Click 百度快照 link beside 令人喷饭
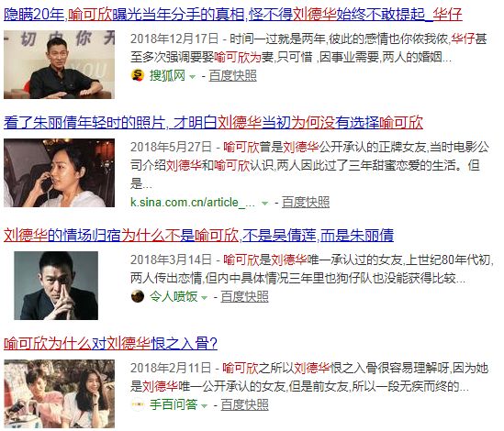Viewport: 504px width, 431px height. tap(244, 296)
